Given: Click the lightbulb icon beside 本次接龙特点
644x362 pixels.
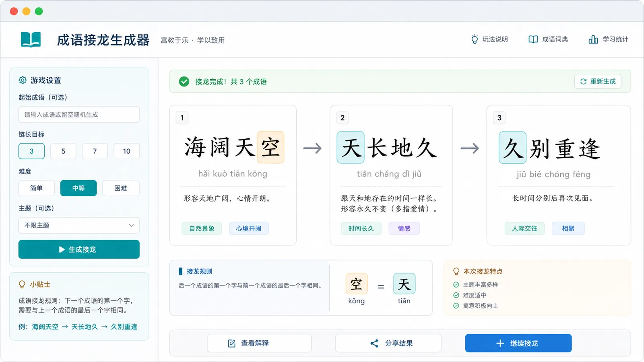Looking at the screenshot, I should pos(456,271).
